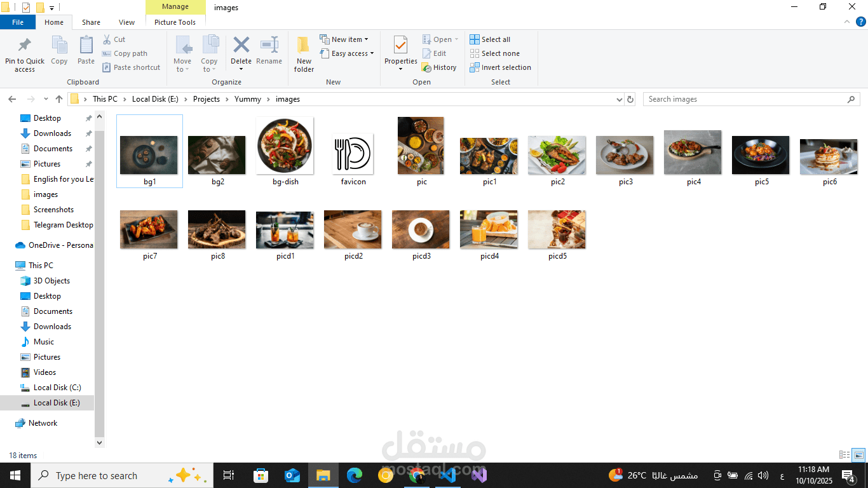Open Microsoft Store from taskbar
This screenshot has width=868, height=488.
click(261, 475)
